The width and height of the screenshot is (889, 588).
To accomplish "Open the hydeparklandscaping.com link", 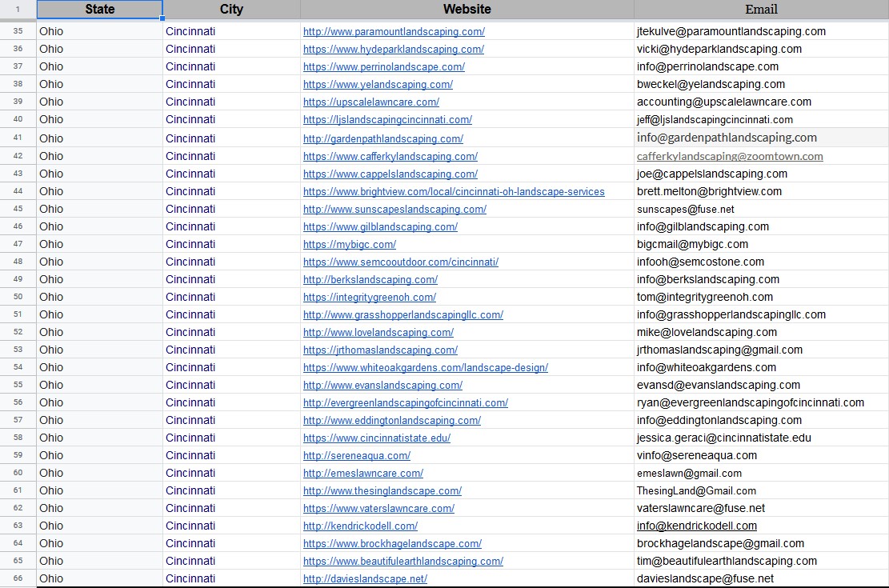I will click(394, 50).
